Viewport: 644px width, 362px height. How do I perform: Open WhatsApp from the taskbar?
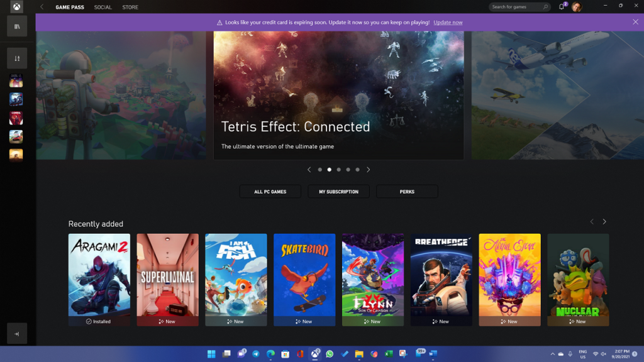tap(330, 353)
